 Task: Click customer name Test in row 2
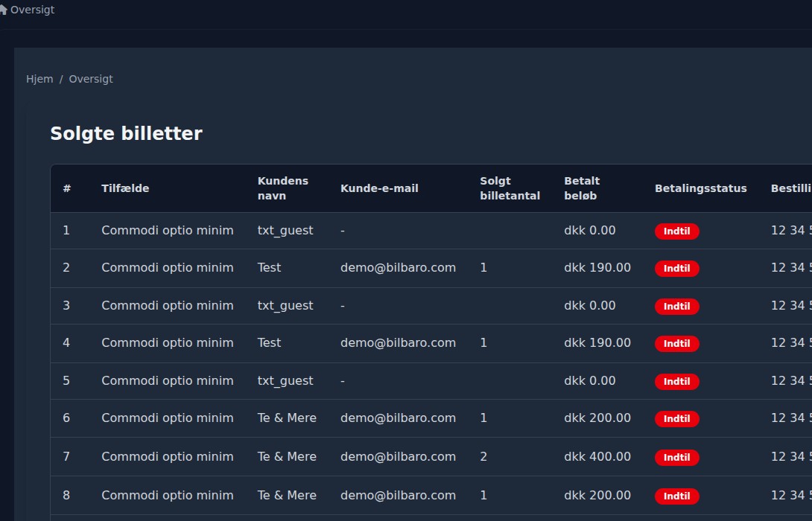[x=269, y=267]
